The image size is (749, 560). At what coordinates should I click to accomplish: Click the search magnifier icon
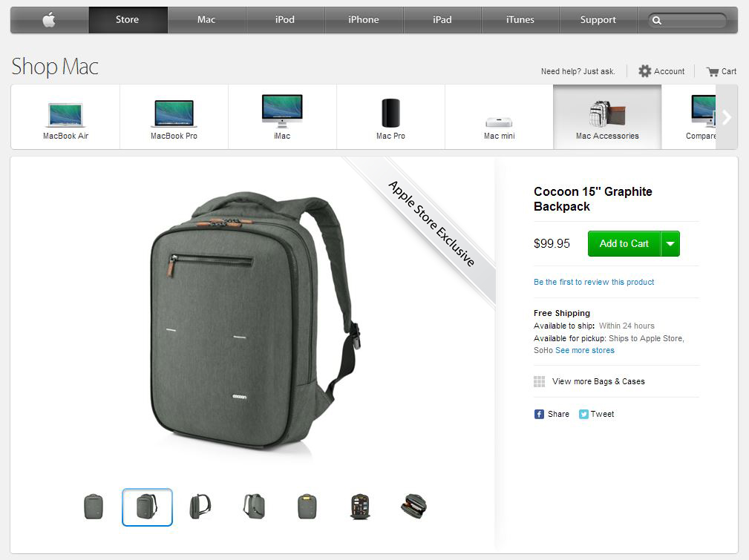pyautogui.click(x=657, y=20)
